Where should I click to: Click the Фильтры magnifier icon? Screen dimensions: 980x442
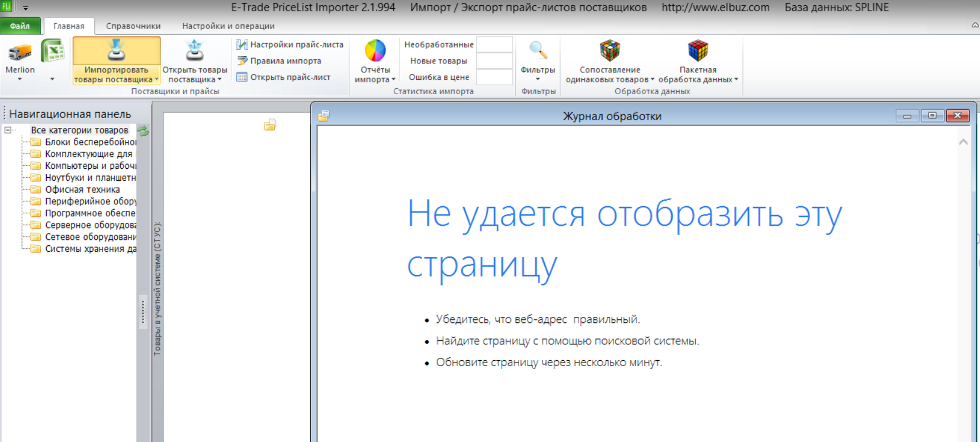[538, 52]
